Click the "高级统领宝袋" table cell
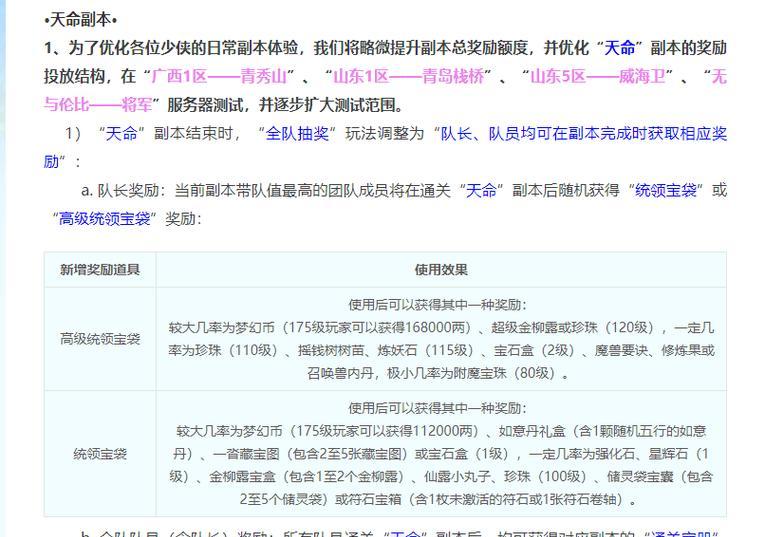 point(100,338)
